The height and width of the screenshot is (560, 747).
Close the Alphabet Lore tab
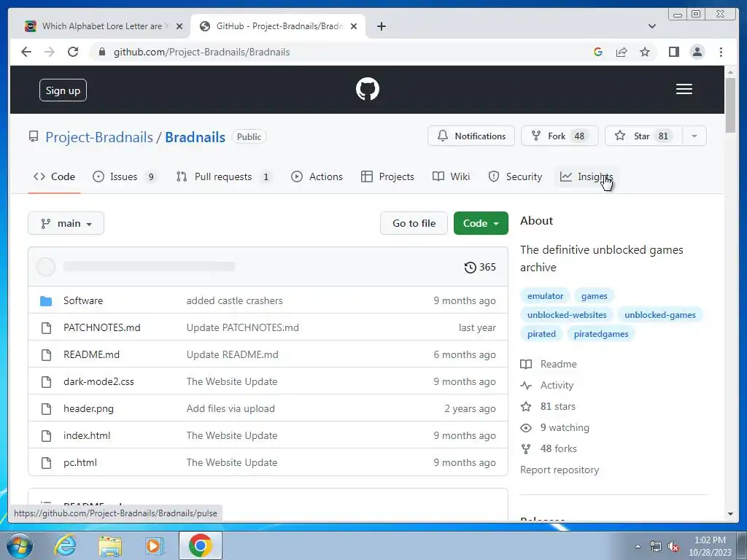point(179,26)
